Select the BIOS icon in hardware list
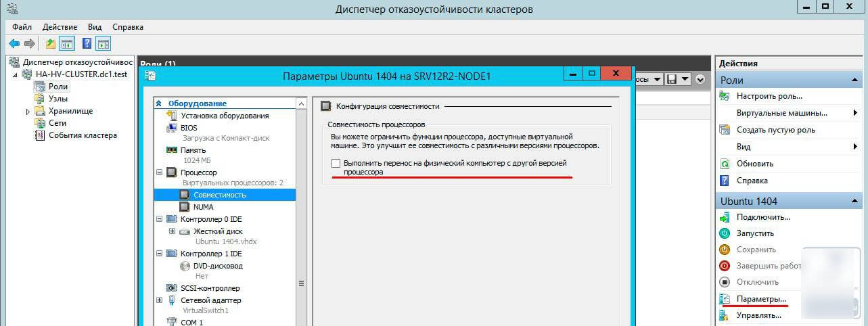868x326 pixels. (x=172, y=127)
